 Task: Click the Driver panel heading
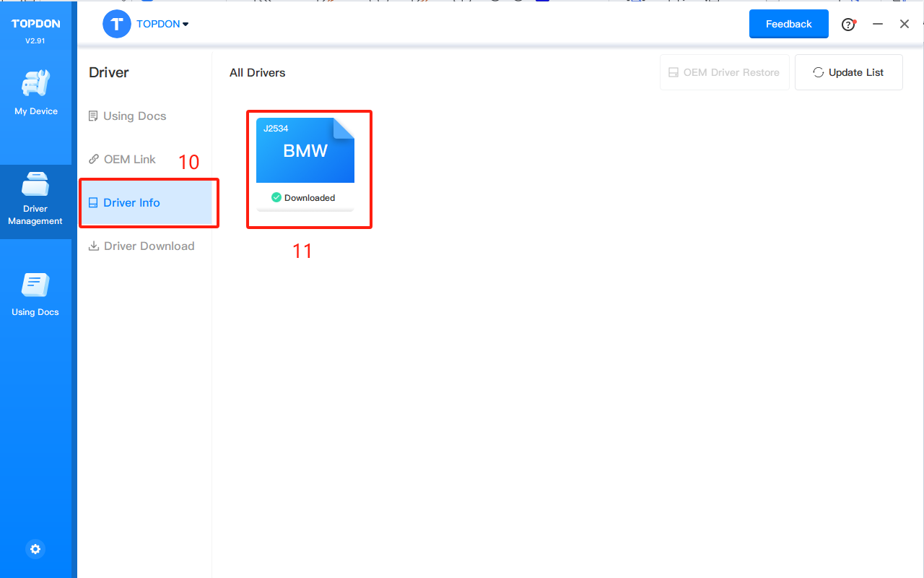[x=109, y=72]
